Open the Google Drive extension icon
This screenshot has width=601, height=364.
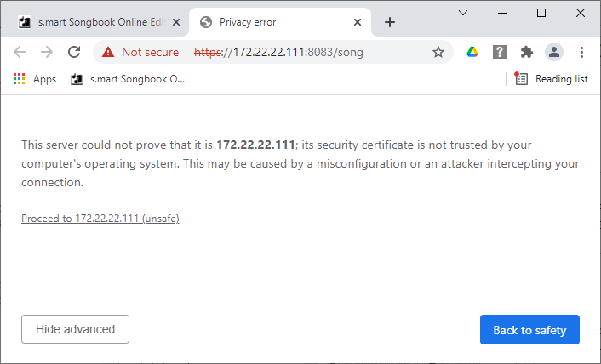coord(472,52)
